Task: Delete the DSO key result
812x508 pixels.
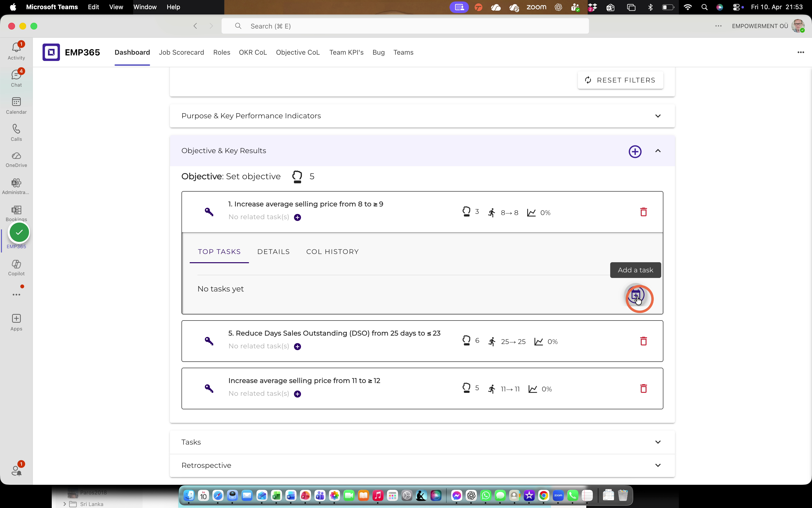Action: pos(643,341)
